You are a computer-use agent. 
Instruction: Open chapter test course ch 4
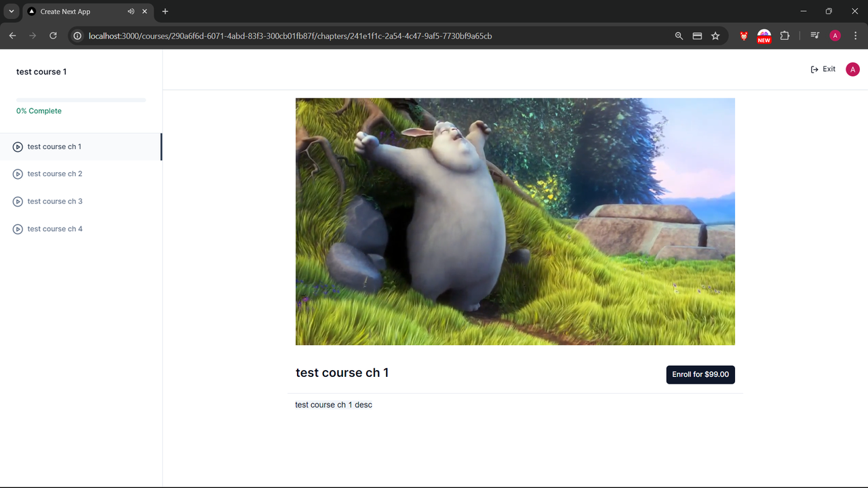[81, 229]
